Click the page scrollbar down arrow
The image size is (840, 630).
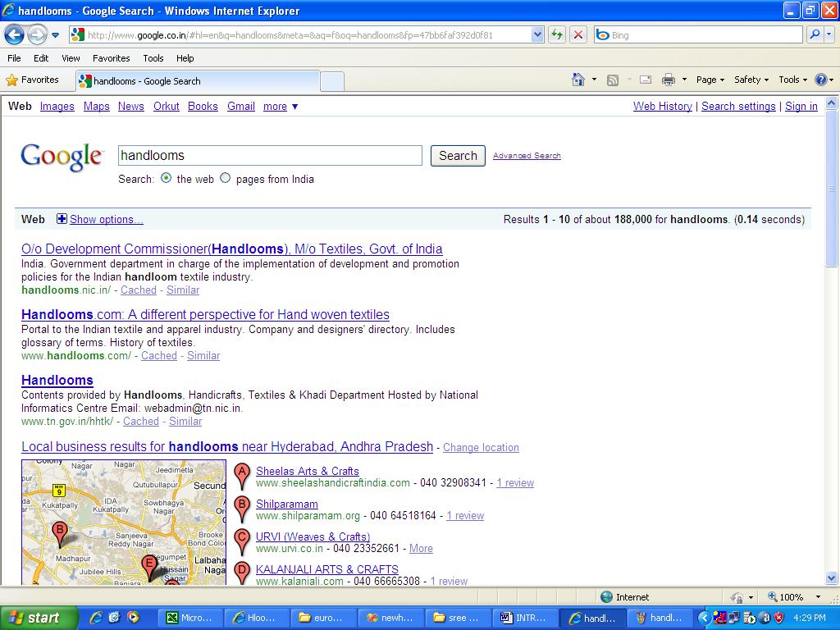tap(832, 578)
